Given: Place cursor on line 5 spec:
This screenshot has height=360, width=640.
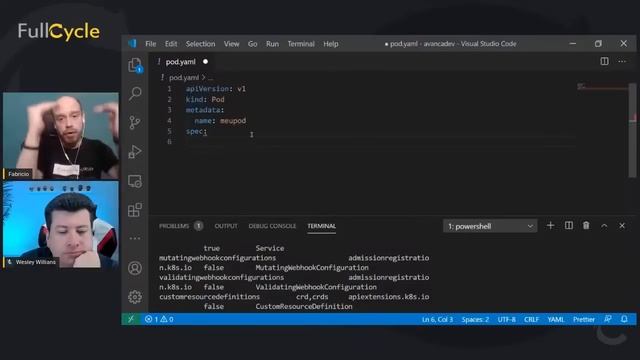Looking at the screenshot, I should (196, 131).
